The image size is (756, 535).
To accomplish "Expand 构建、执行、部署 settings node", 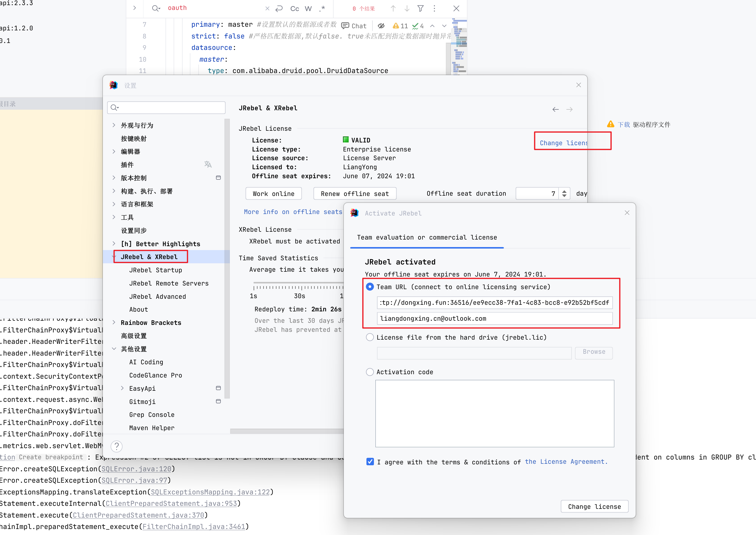I will coord(114,191).
